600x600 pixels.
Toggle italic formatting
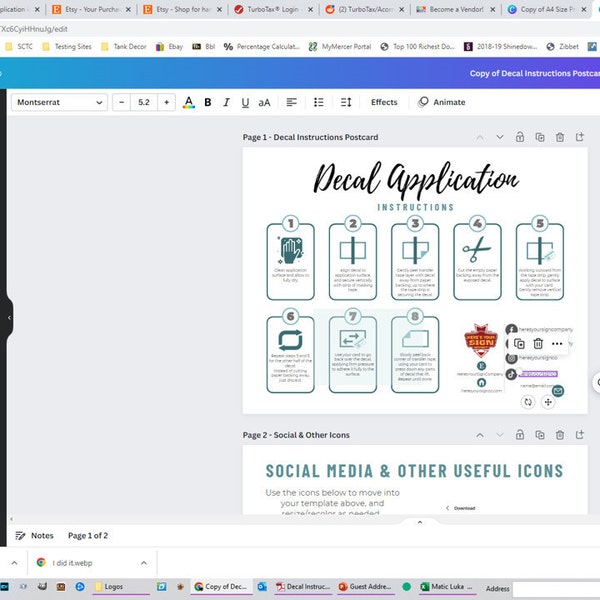click(x=227, y=102)
